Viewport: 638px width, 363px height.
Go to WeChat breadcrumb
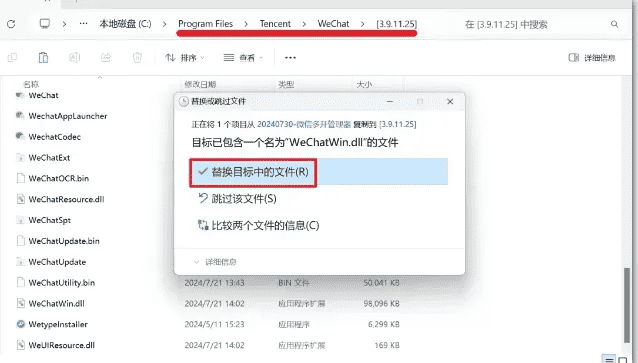coord(333,24)
